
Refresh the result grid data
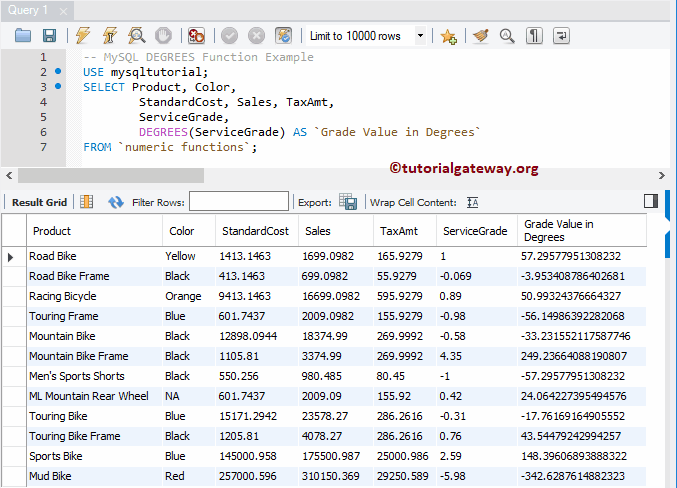[x=115, y=202]
